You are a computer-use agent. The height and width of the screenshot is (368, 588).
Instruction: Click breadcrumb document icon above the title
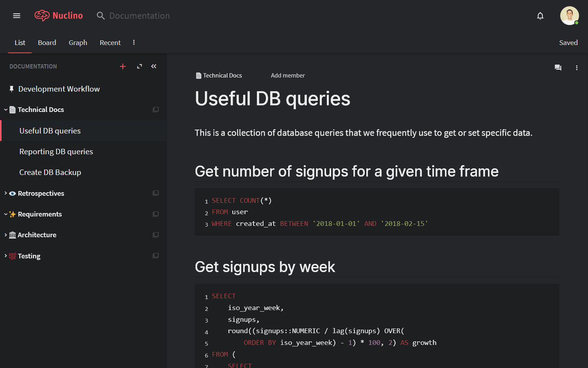tap(198, 76)
